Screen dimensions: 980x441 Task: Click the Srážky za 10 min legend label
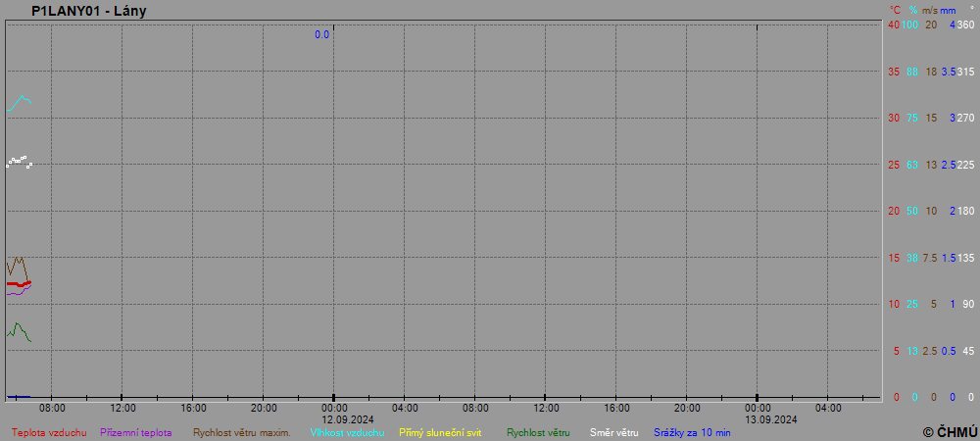point(692,432)
